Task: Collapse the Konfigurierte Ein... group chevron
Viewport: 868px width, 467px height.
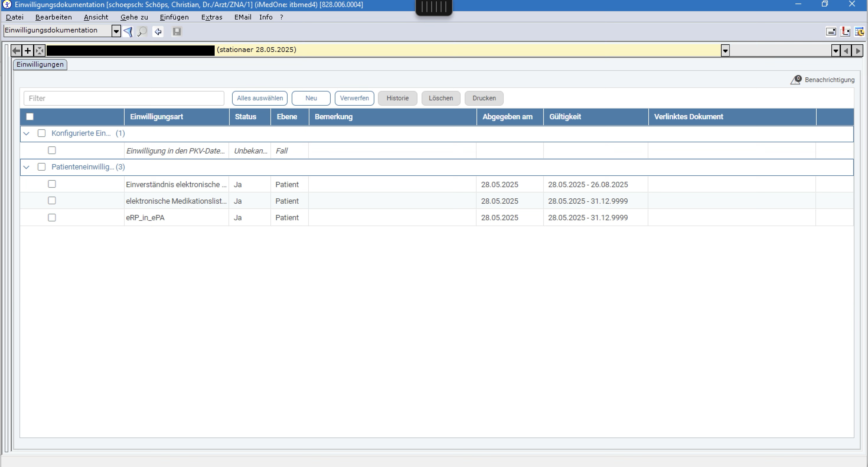Action: click(x=26, y=134)
